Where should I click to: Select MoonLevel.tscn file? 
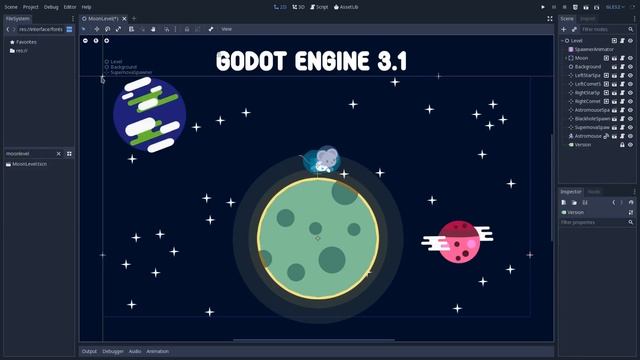click(x=27, y=164)
